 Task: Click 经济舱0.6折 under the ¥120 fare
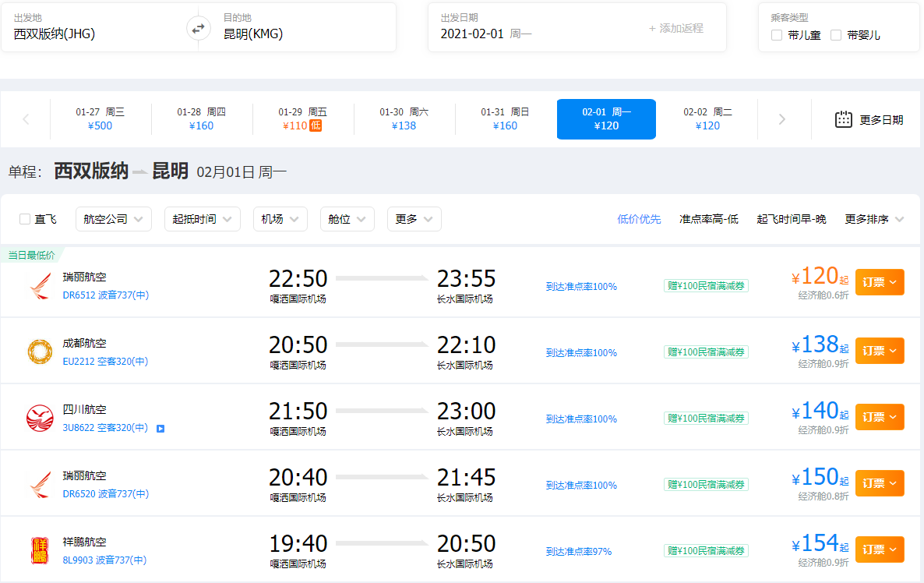(823, 295)
